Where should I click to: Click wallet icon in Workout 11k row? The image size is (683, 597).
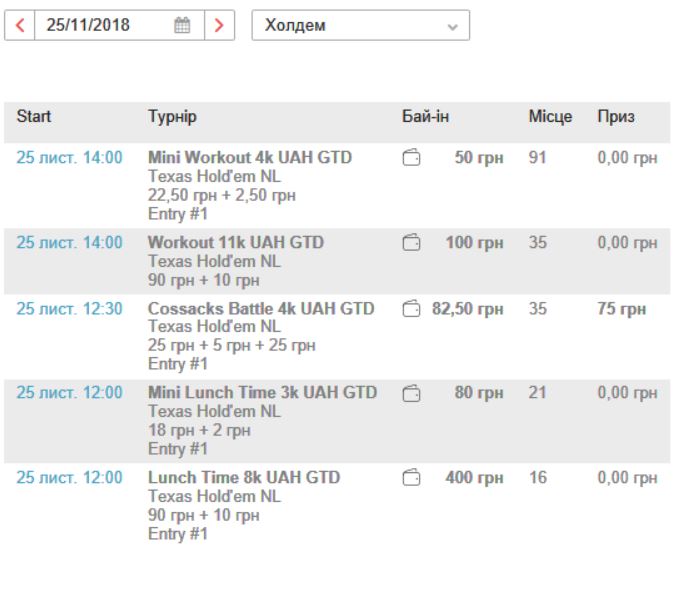click(411, 242)
